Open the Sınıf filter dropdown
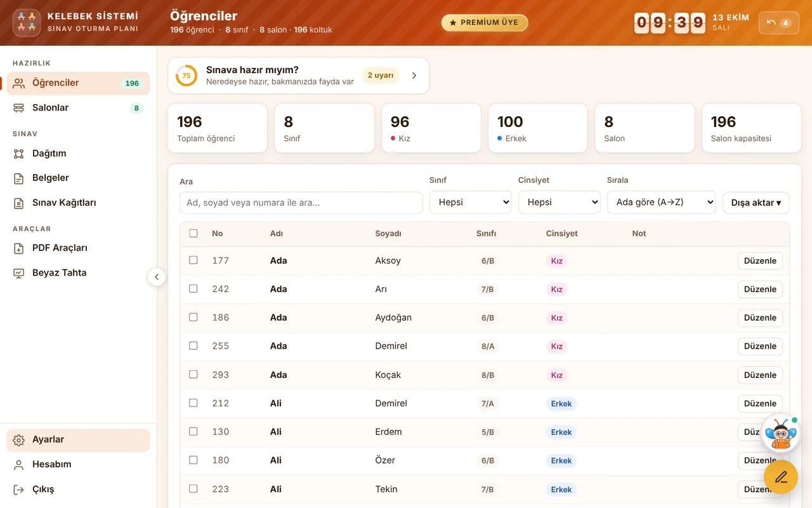812x508 pixels. 471,202
